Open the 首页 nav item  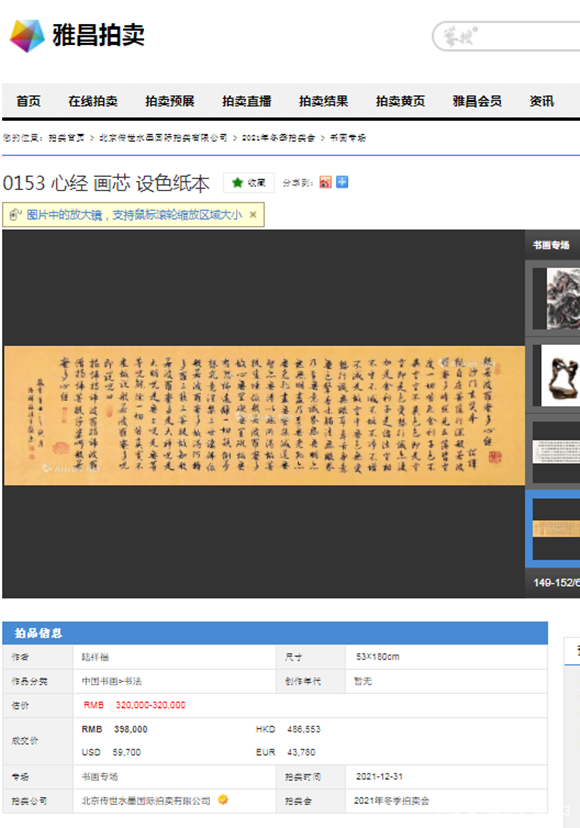tap(29, 101)
